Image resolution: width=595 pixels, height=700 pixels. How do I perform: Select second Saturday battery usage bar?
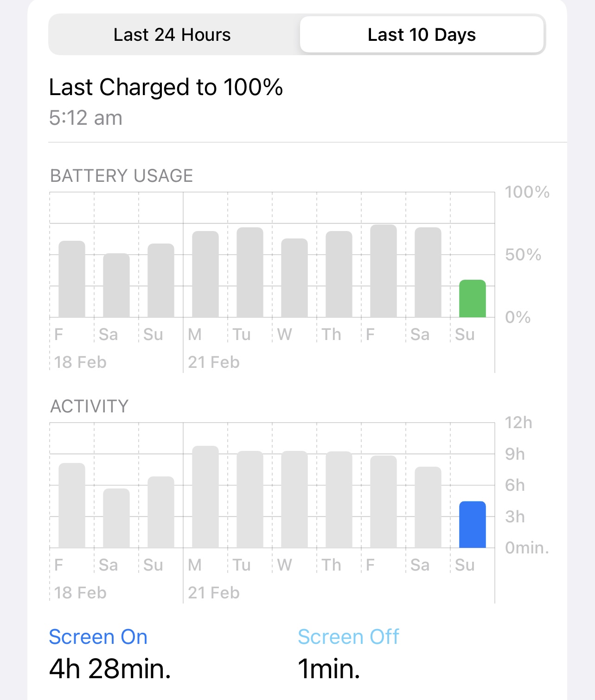click(428, 272)
